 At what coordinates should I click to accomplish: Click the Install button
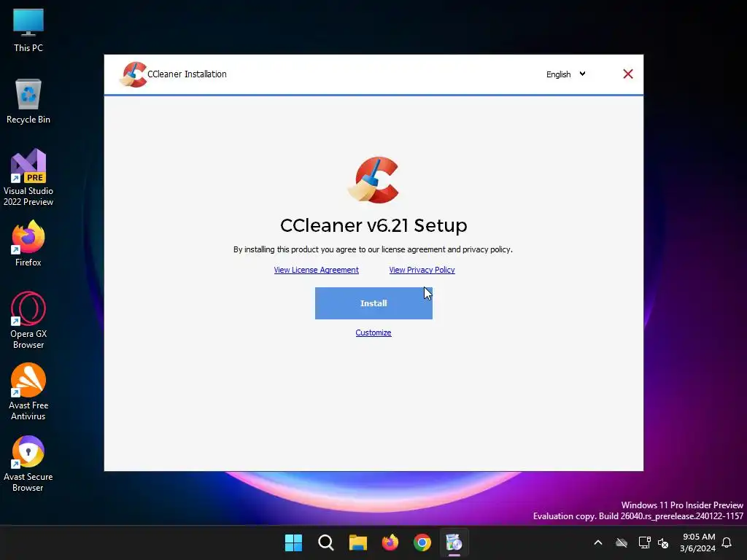pyautogui.click(x=373, y=303)
